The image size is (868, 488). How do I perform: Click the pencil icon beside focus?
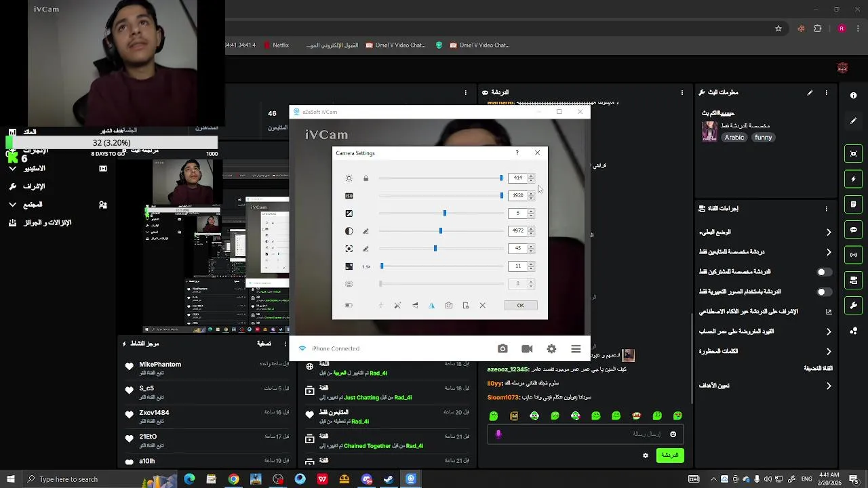click(x=366, y=249)
